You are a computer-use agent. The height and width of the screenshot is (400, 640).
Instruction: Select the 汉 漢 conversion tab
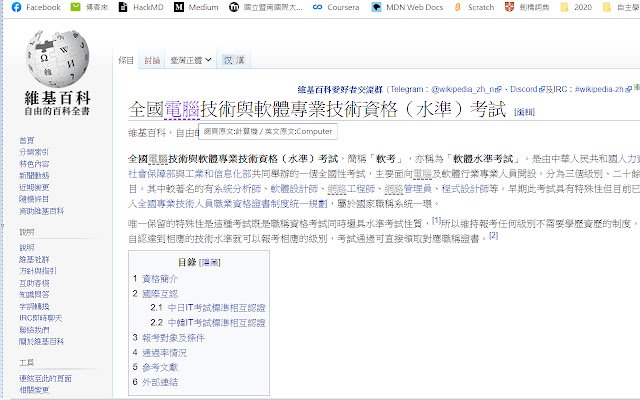pyautogui.click(x=234, y=60)
